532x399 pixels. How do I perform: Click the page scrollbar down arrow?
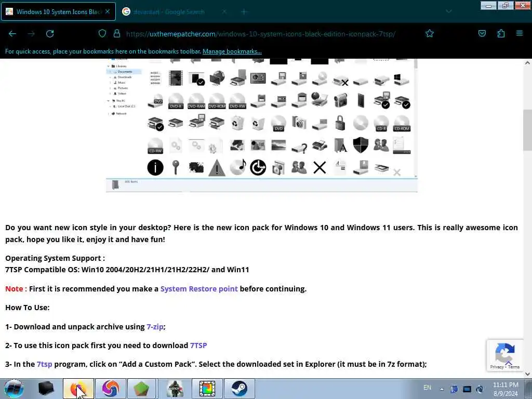point(528,374)
